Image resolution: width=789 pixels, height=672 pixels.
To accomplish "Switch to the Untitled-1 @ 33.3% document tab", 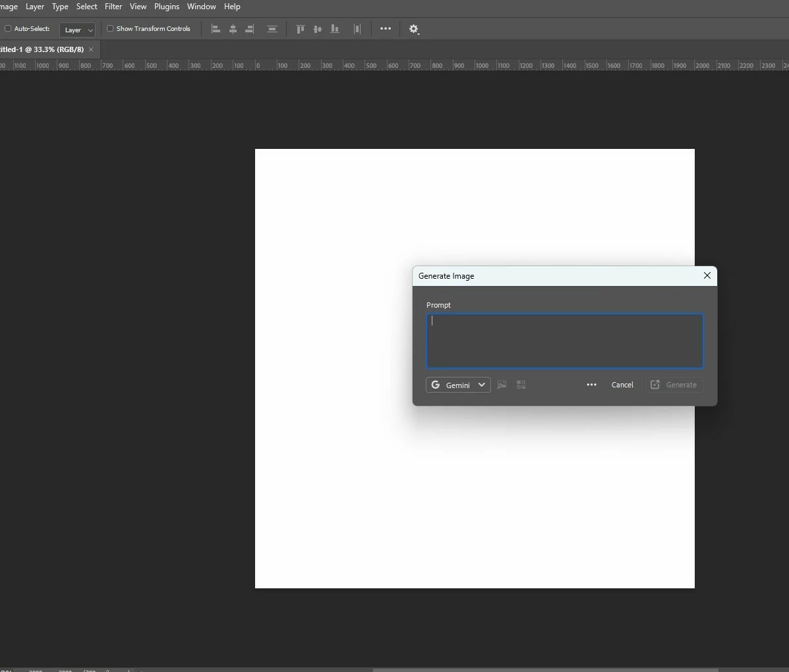I will 42,49.
